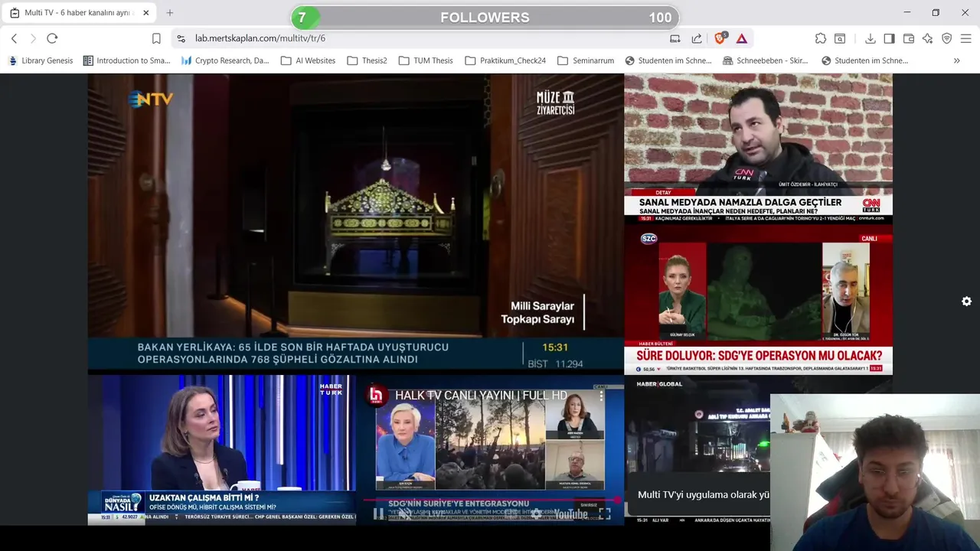Mute the Halk TV player volume icon
Viewport: 980px width, 551px height.
pos(406,514)
